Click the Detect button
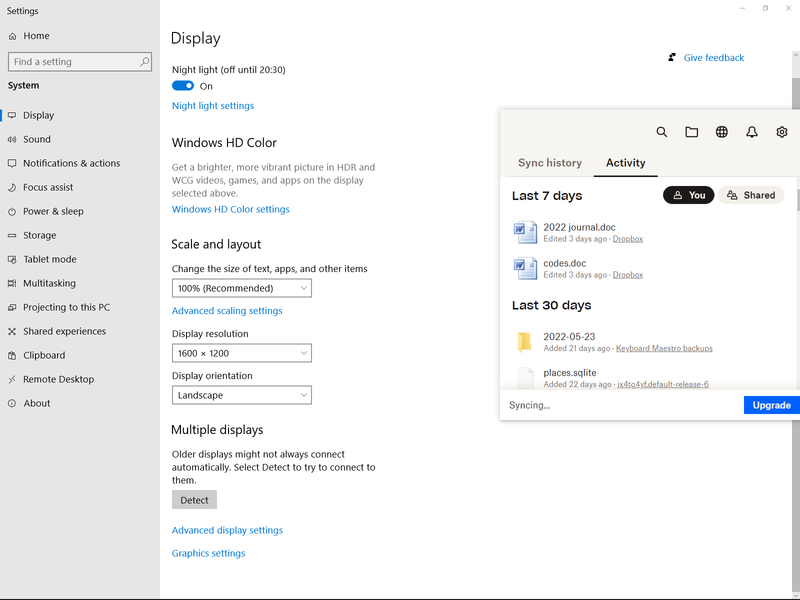This screenshot has width=800, height=600. [x=194, y=500]
